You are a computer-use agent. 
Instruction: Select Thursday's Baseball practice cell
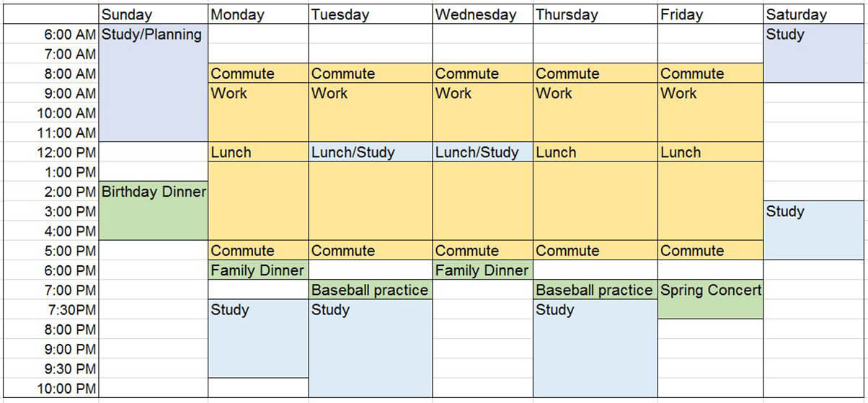pyautogui.click(x=595, y=290)
